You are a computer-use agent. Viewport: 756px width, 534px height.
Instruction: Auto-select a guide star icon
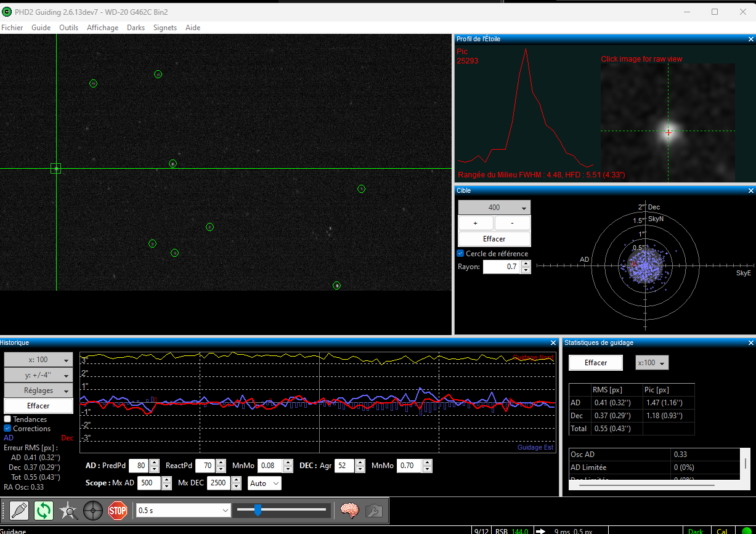coord(68,510)
